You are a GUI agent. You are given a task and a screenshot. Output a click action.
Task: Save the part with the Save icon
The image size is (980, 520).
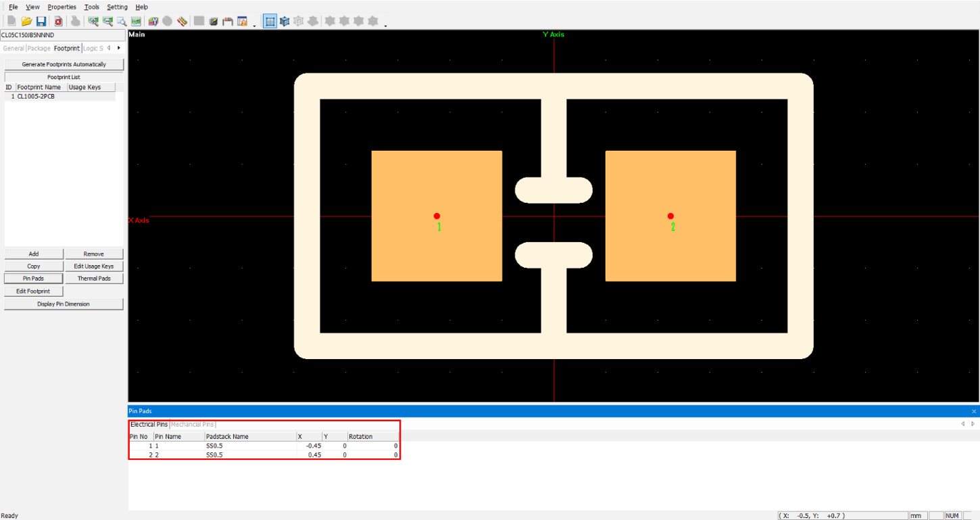[42, 20]
